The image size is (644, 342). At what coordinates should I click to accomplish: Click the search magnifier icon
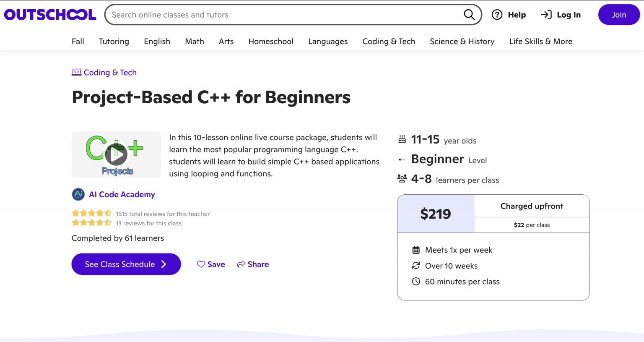[x=469, y=14]
